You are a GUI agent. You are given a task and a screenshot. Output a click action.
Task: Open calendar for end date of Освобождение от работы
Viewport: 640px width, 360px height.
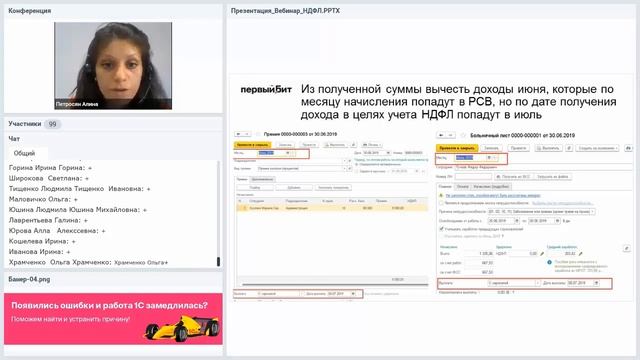coord(557,221)
